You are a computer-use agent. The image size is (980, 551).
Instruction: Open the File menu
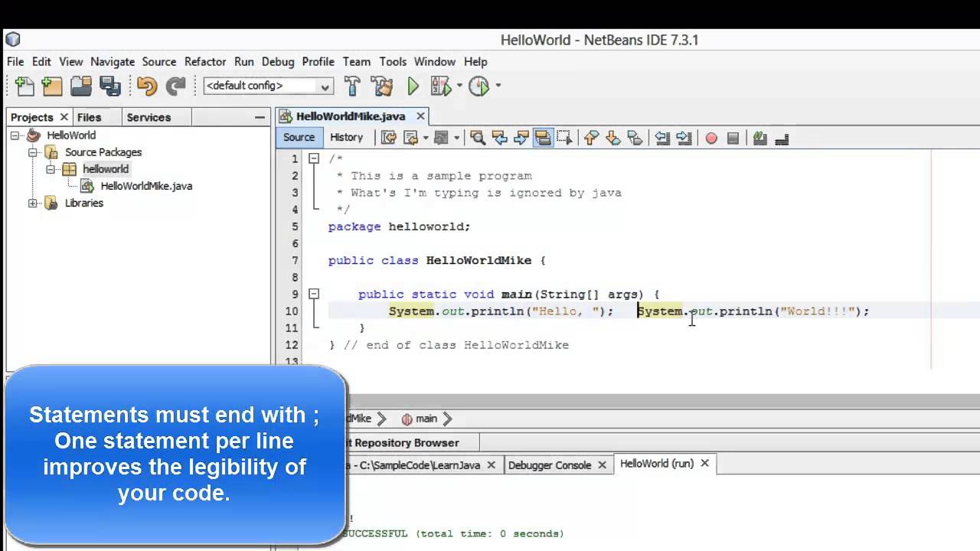15,62
